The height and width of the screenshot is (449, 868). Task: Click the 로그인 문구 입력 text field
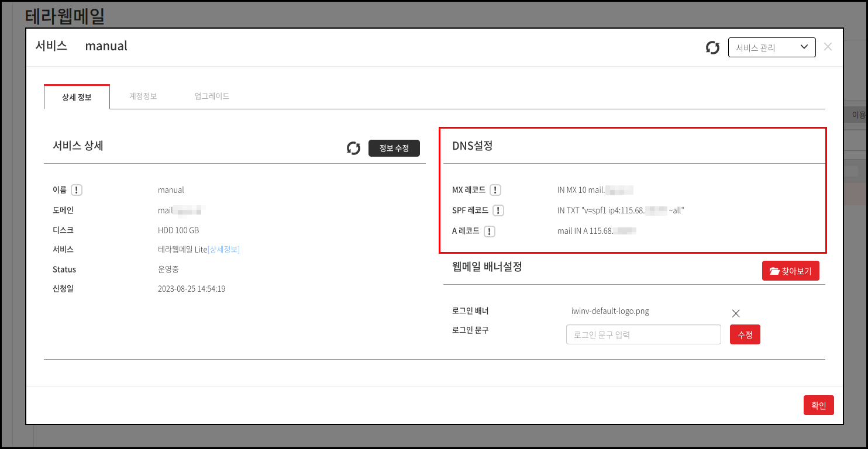click(643, 334)
